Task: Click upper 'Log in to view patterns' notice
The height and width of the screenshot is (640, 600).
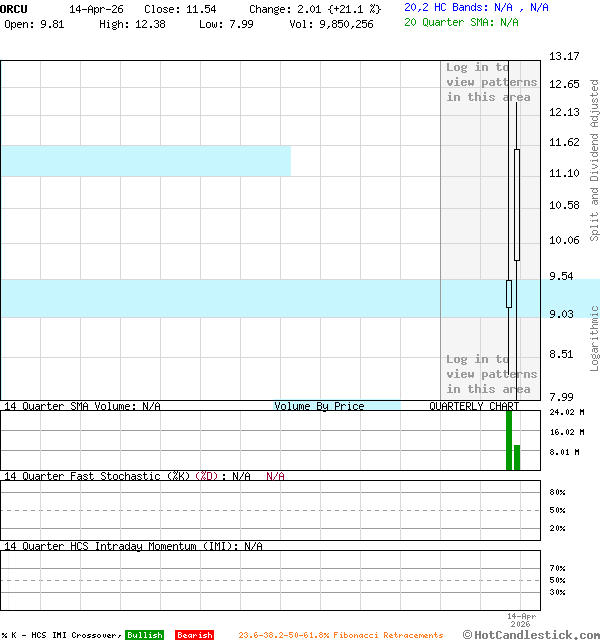Action: coord(491,82)
